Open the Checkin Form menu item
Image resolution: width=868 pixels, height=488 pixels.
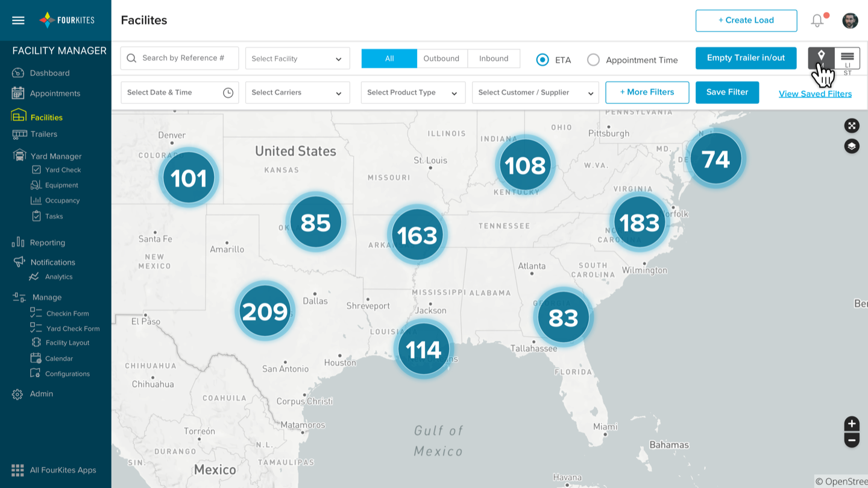point(67,314)
